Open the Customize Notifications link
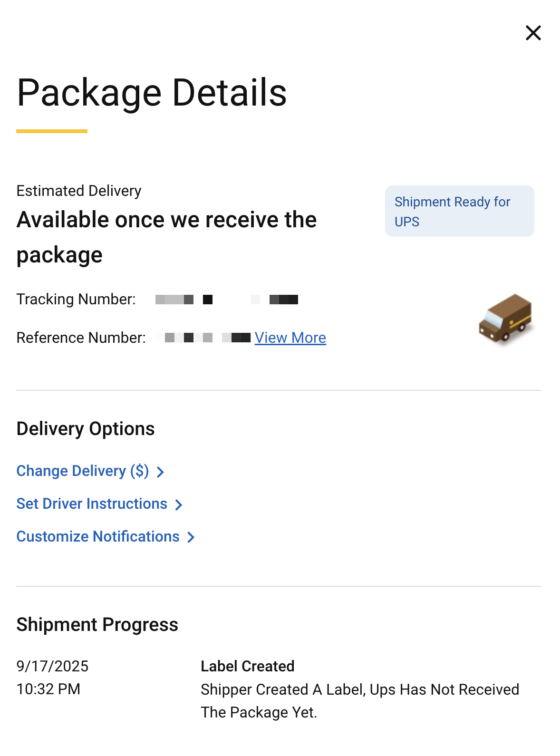This screenshot has height=756, width=560. 98,536
